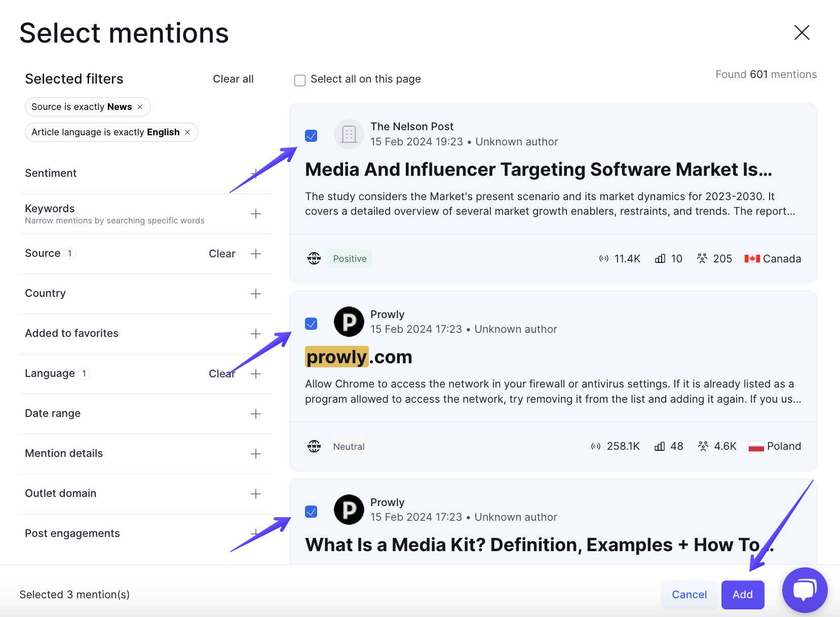This screenshot has width=840, height=617.
Task: Open the prowly.com mention title
Action: click(x=359, y=357)
